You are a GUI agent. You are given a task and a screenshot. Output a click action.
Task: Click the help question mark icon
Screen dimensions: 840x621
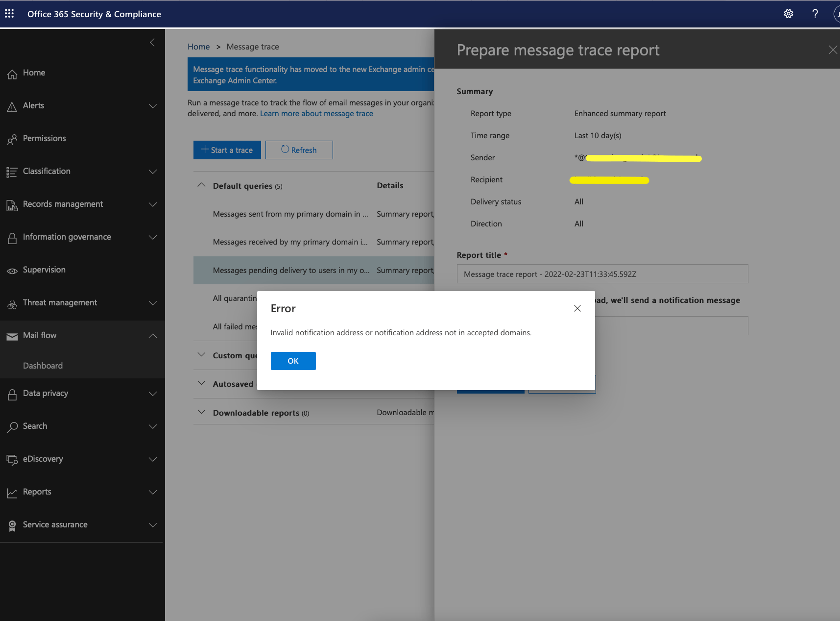815,14
